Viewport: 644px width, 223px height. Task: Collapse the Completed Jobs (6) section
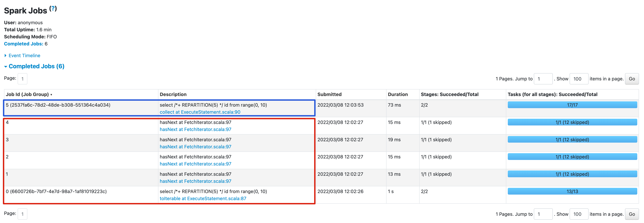click(36, 66)
